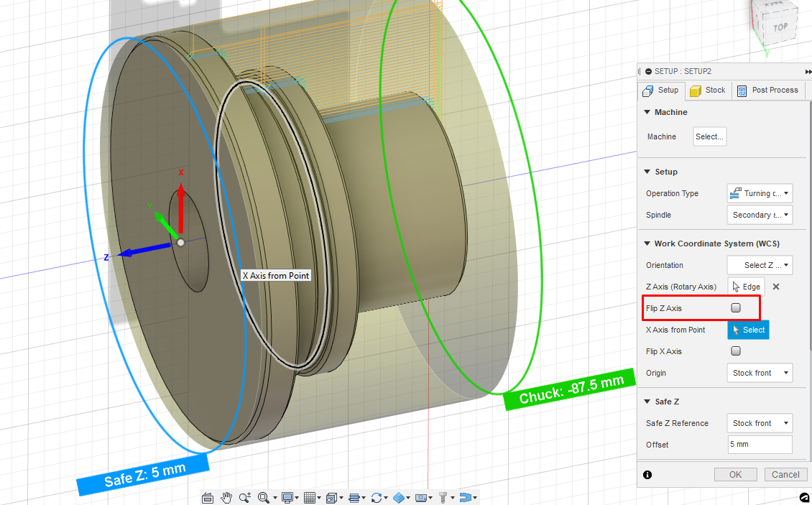The height and width of the screenshot is (505, 812).
Task: Click the Viewports icon in the toolbar
Action: point(333,497)
